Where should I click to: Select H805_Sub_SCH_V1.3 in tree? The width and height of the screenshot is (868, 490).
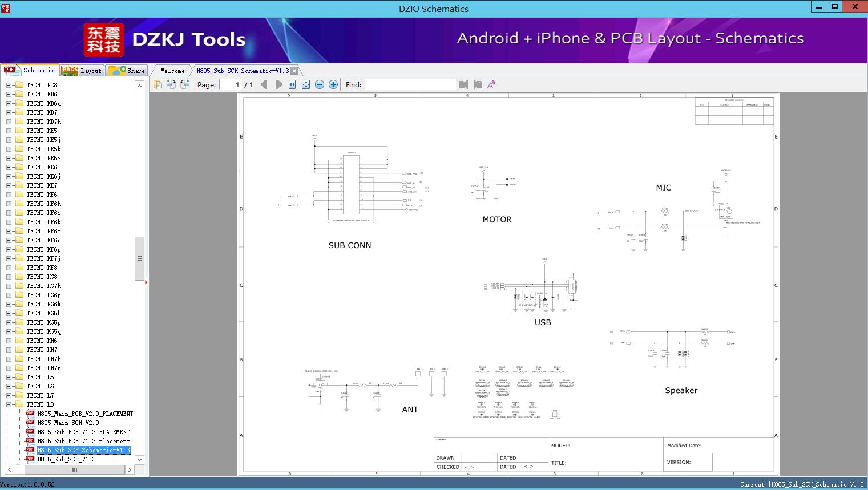pos(66,459)
